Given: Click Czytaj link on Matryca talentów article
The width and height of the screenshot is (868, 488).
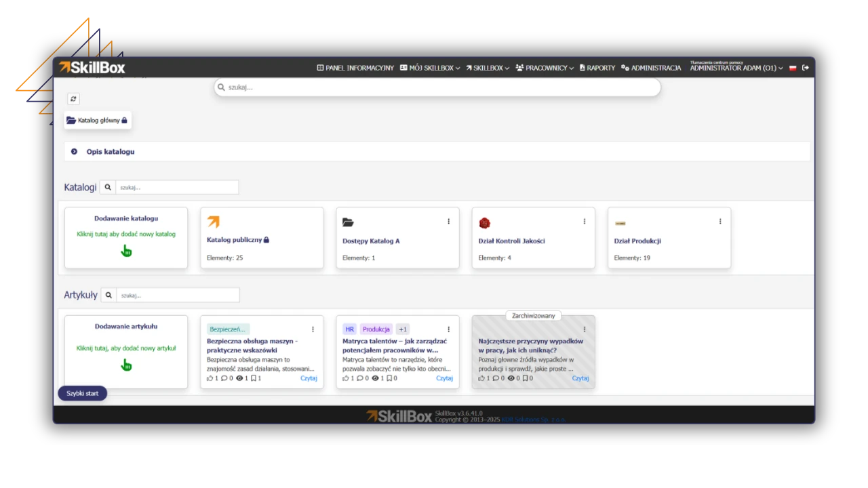Looking at the screenshot, I should point(444,378).
